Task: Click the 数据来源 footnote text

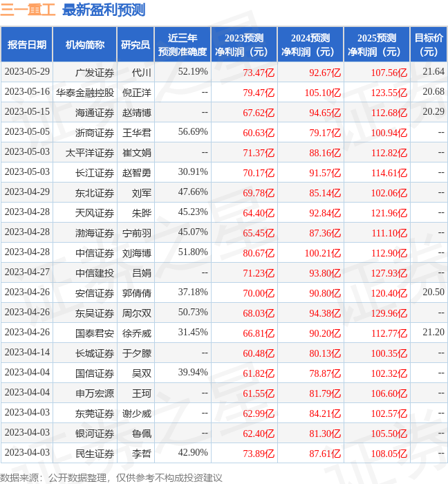Action: pos(111,478)
